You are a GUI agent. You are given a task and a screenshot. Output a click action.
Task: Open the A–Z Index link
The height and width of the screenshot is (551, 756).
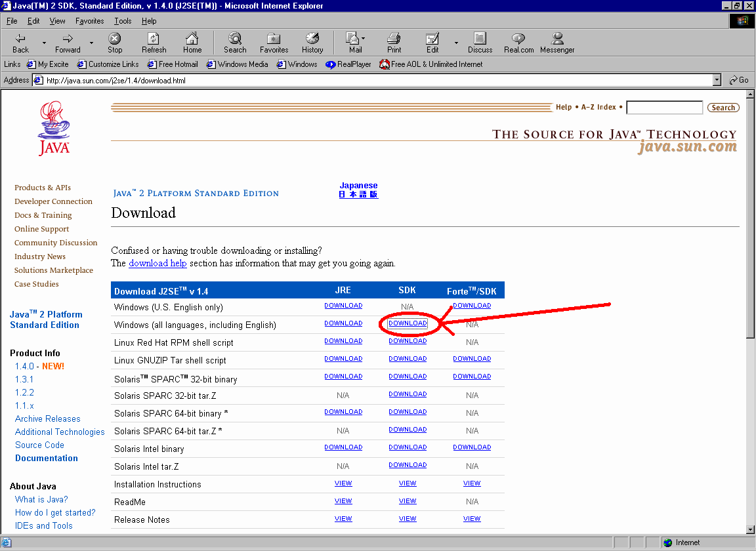tap(598, 107)
